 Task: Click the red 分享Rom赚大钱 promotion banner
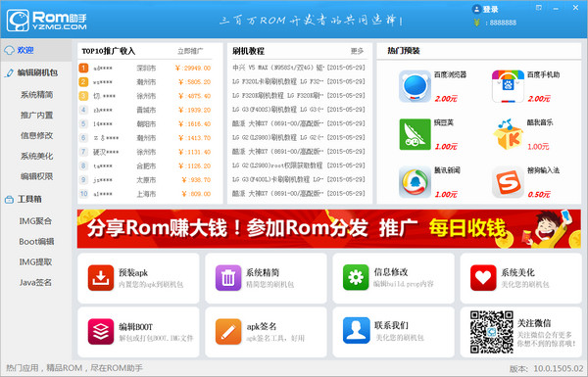point(329,228)
